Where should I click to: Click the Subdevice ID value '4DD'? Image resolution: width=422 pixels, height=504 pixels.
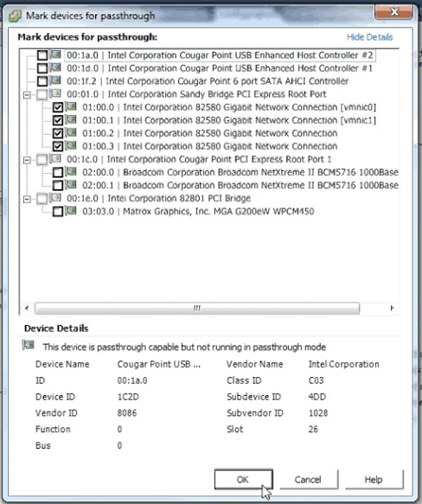pyautogui.click(x=317, y=397)
